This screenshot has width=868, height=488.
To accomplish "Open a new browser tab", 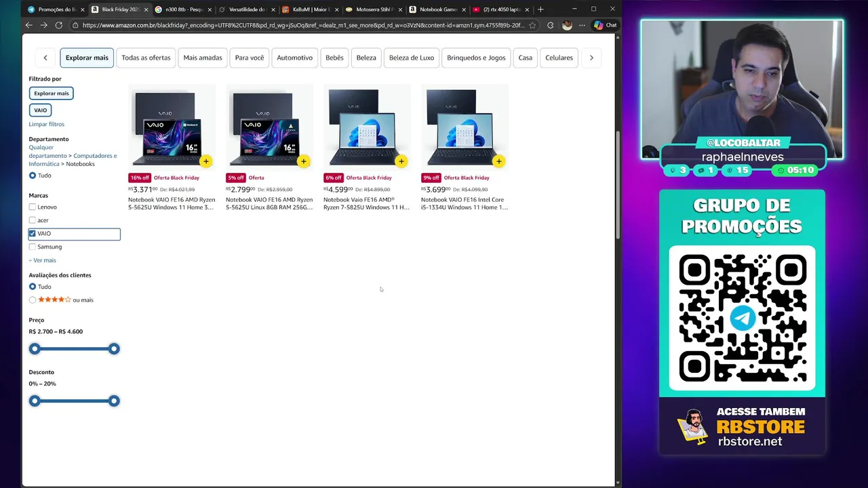I will point(540,9).
